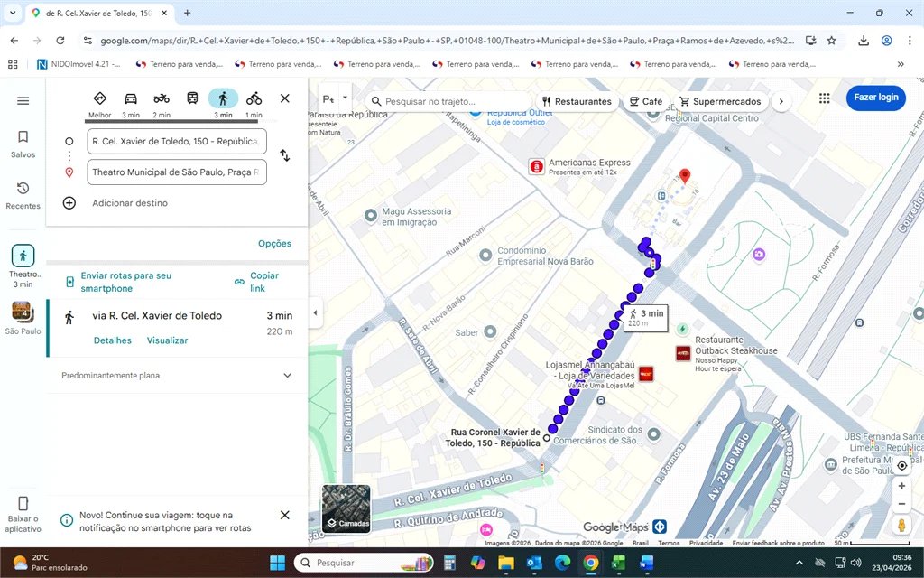This screenshot has height=578, width=924.
Task: Dismiss the Continue sua viagem notification
Action: [x=284, y=515]
